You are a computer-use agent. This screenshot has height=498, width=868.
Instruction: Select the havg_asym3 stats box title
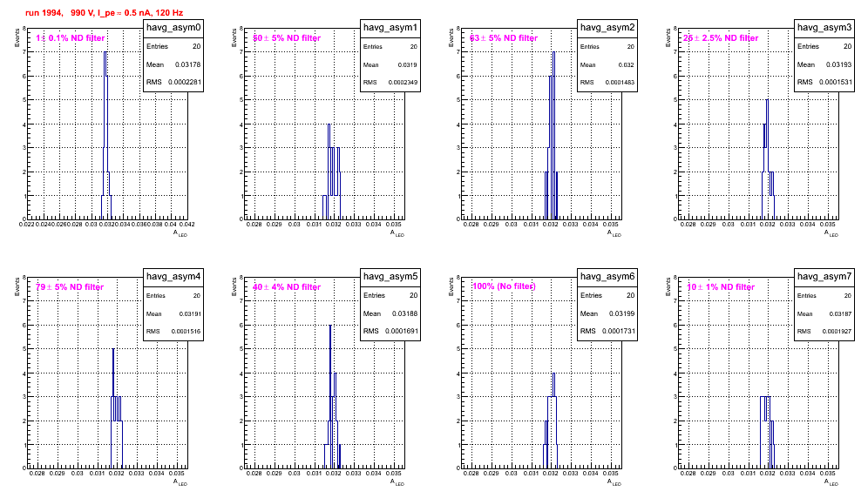tap(824, 27)
